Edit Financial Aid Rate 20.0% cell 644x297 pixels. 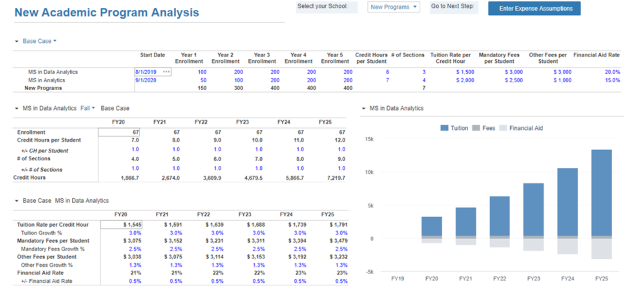pos(612,72)
